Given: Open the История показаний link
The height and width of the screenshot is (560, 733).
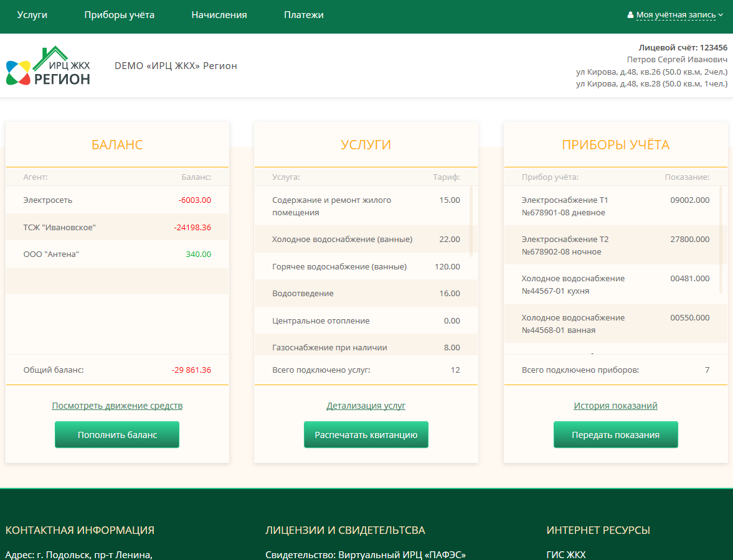Looking at the screenshot, I should coord(615,406).
